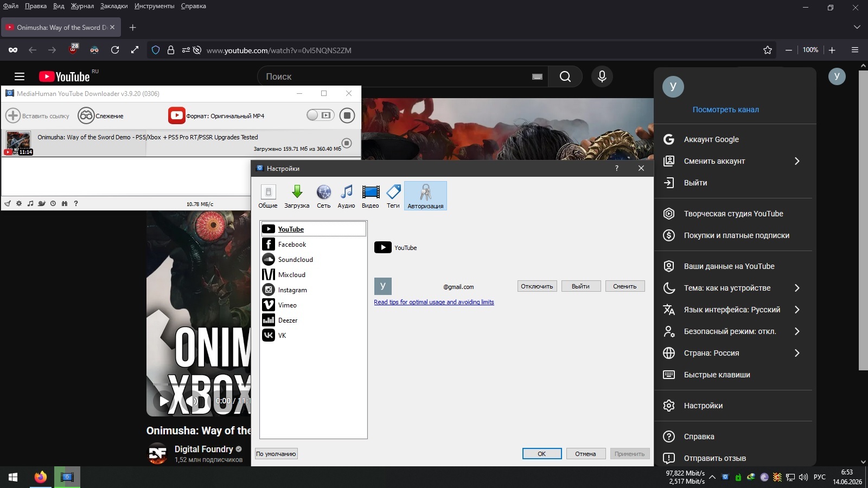Expand the Язык интерфейса: Русский submenu
The width and height of the screenshot is (868, 488).
point(733,310)
